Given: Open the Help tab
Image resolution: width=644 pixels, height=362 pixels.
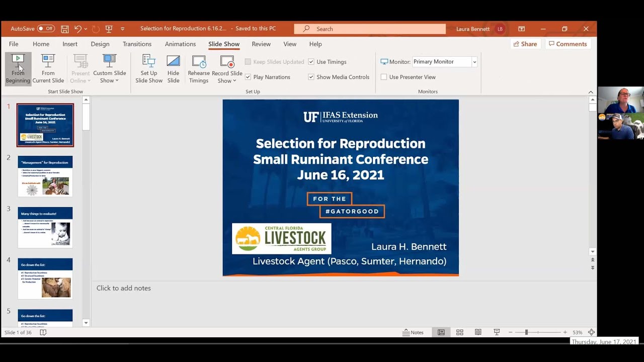Looking at the screenshot, I should tap(315, 44).
